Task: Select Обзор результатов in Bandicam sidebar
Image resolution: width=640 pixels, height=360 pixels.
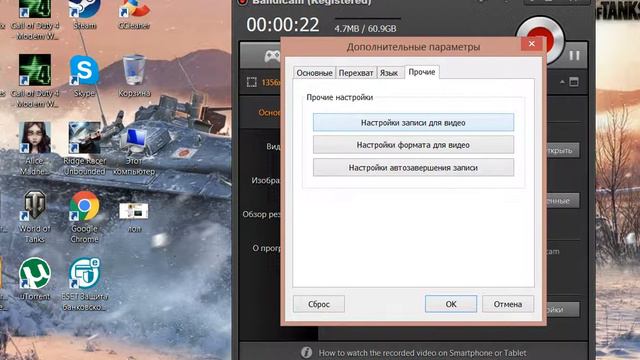Action: (x=261, y=214)
